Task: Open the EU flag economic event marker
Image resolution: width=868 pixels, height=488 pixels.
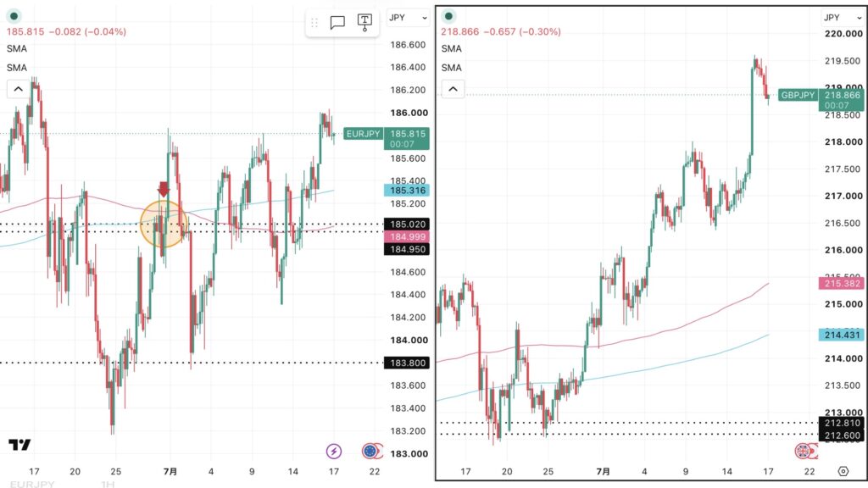Action: pyautogui.click(x=370, y=452)
